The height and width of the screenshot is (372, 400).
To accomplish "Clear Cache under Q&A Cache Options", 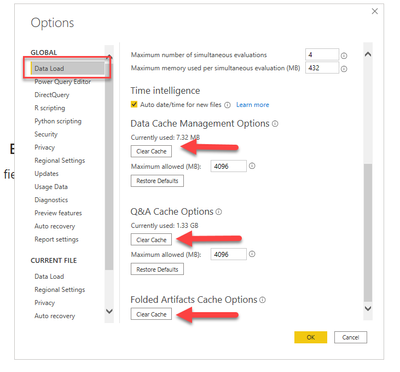I will 151,240.
